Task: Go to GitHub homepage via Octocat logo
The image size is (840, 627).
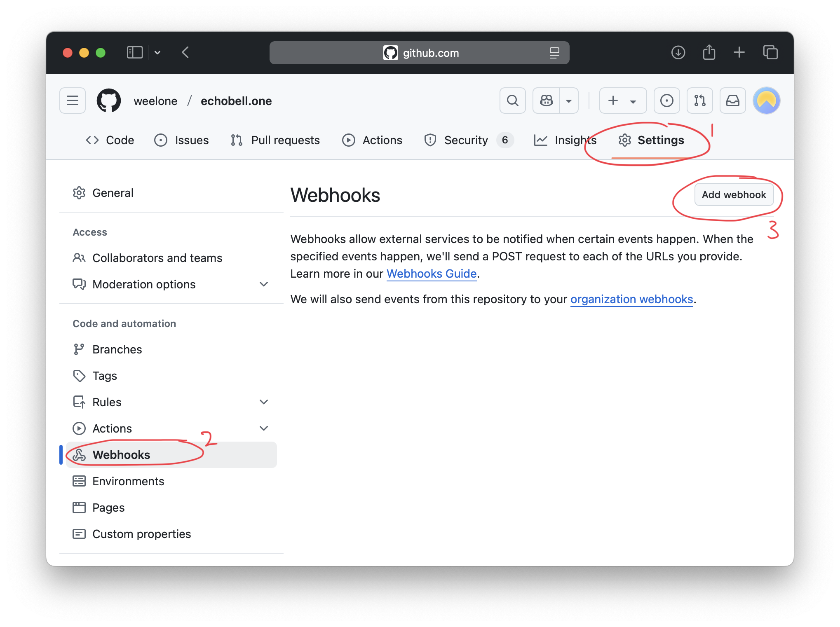Action: click(x=109, y=101)
